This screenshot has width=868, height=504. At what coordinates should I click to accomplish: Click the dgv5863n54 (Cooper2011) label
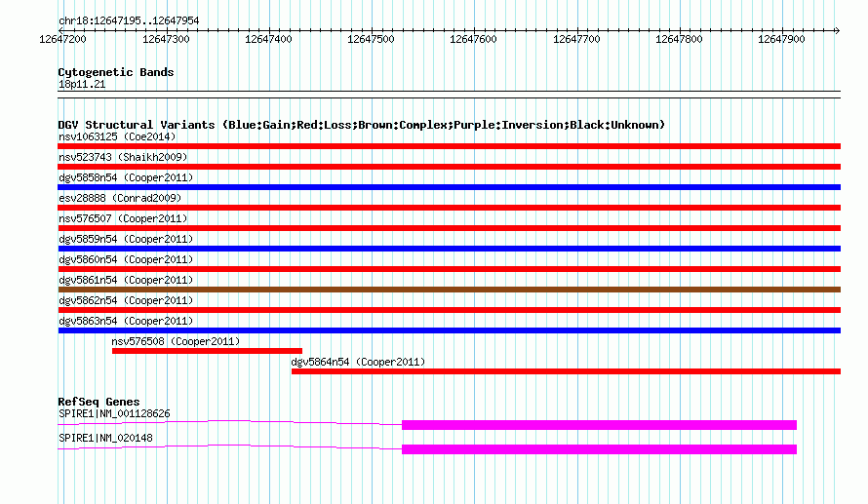[x=126, y=321]
